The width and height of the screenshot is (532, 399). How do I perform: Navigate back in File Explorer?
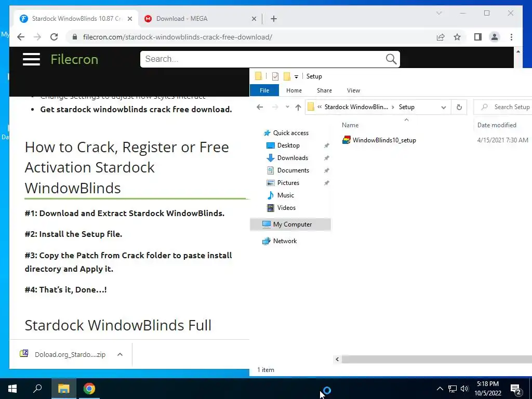click(x=260, y=107)
